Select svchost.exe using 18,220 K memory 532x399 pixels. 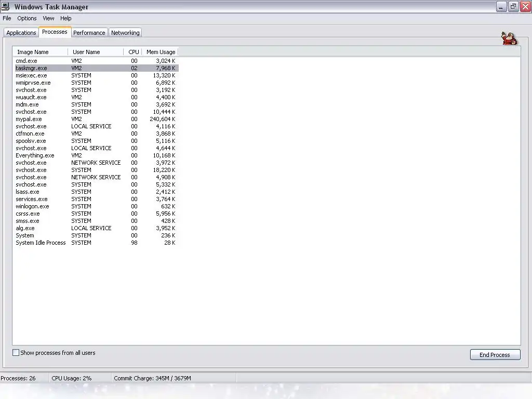click(96, 170)
